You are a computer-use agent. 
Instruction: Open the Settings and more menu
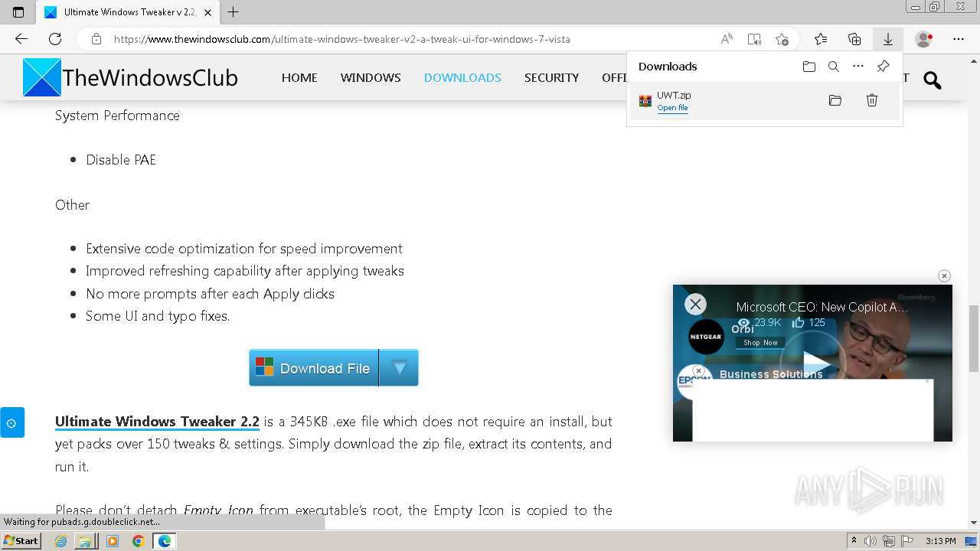click(x=959, y=39)
